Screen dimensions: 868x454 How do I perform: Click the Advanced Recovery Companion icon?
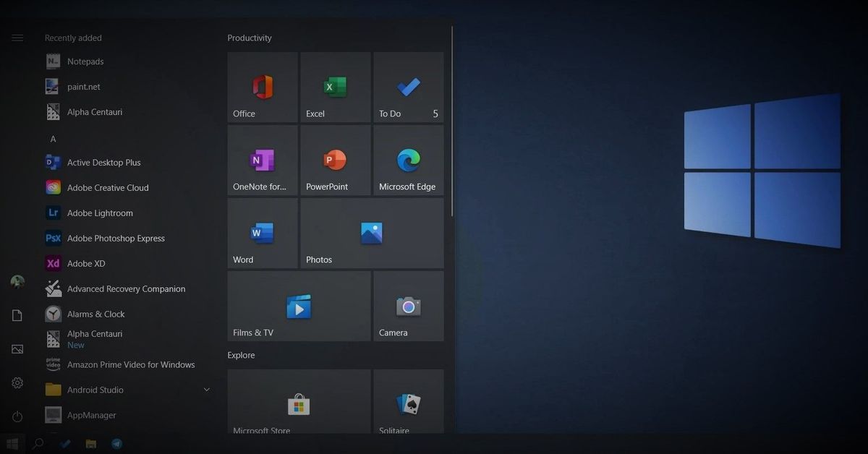(53, 289)
